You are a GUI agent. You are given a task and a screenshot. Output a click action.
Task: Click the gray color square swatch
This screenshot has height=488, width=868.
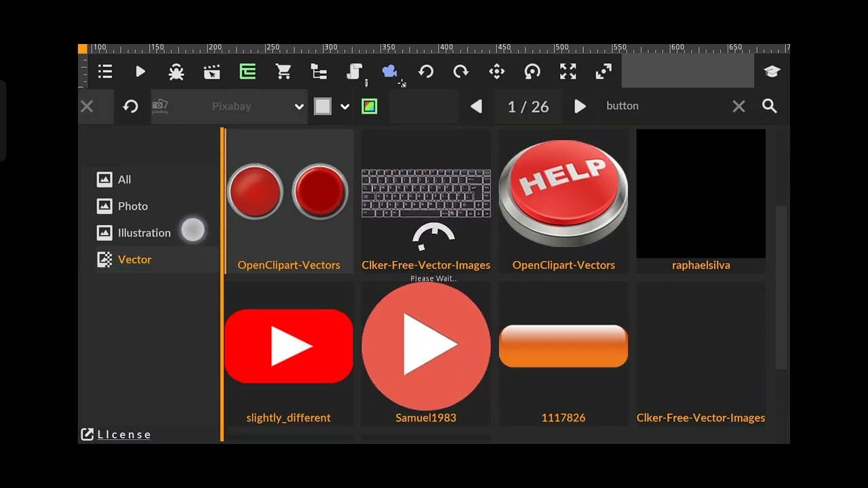(x=323, y=106)
